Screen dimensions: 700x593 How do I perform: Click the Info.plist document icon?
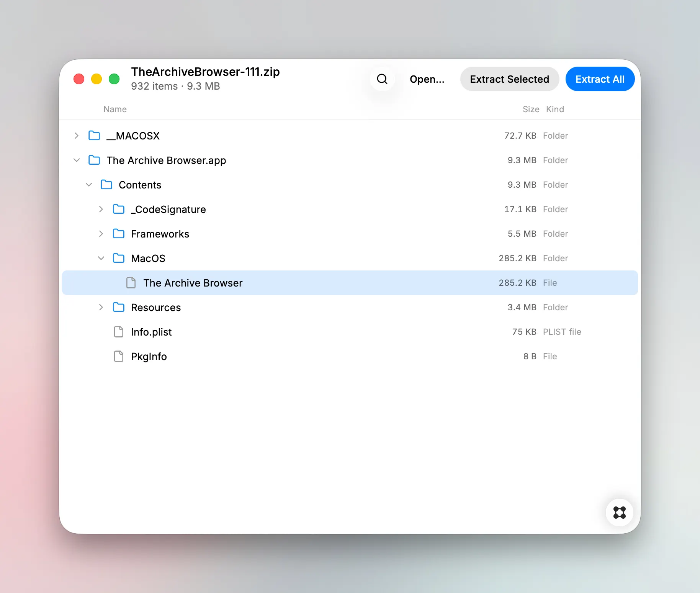tap(119, 332)
